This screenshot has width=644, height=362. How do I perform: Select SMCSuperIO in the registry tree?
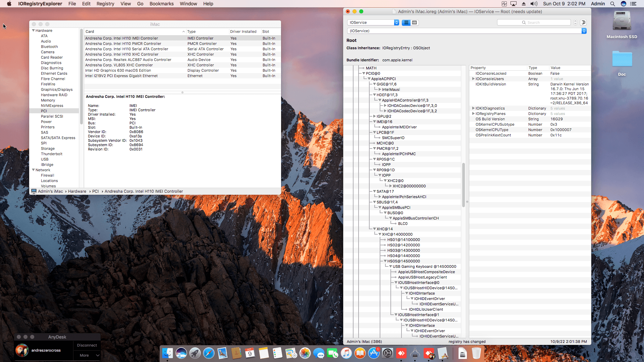pyautogui.click(x=393, y=138)
